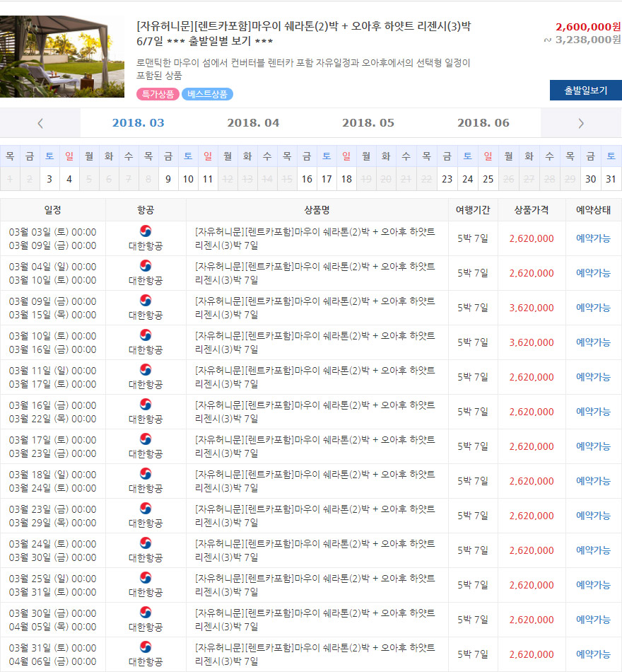Screen dimensions: 622x672
Task: Click the 2,600,000원 headline price
Action: 588,27
